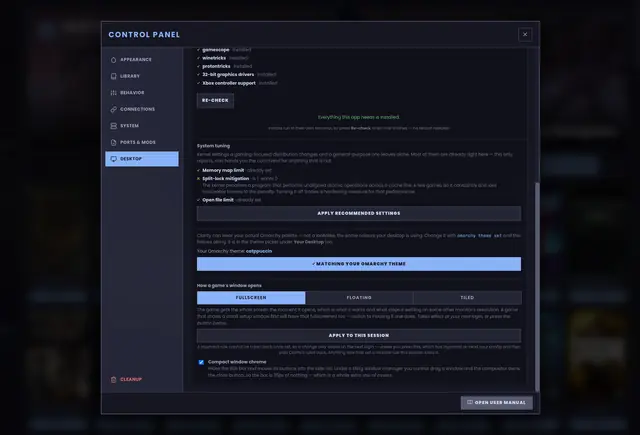This screenshot has height=435, width=640.
Task: Open the red Cleanup trash icon
Action: [x=113, y=380]
